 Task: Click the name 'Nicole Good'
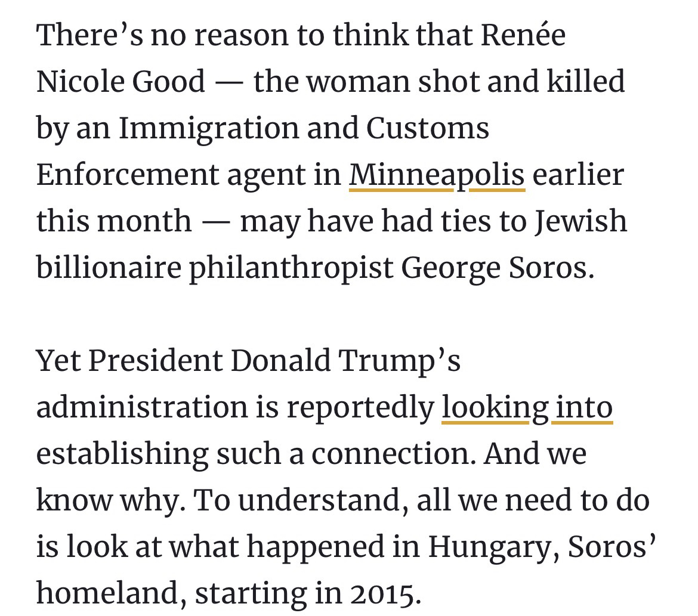pyautogui.click(x=121, y=81)
